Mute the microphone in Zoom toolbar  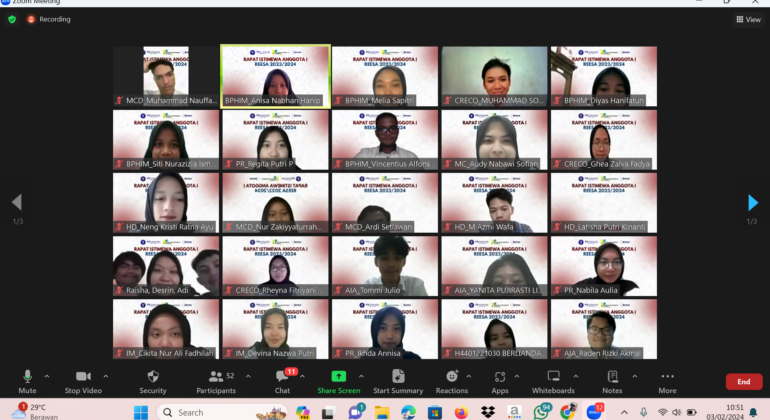[x=28, y=382]
